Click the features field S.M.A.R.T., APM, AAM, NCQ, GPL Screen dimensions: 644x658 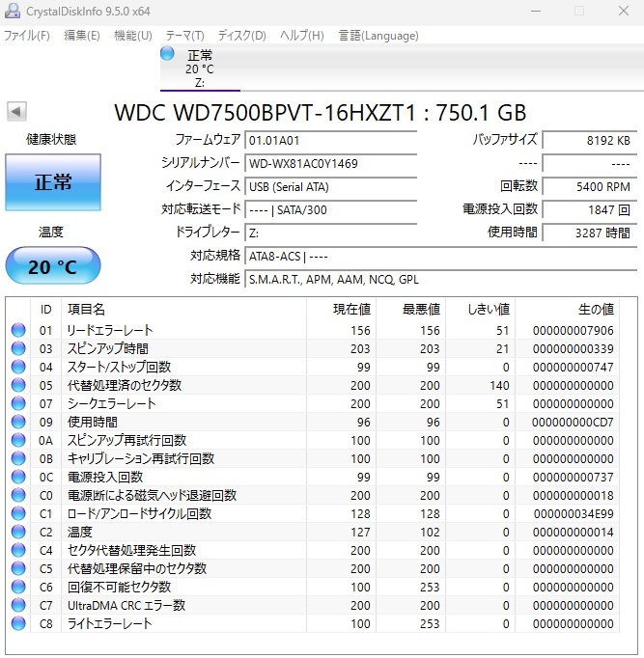[x=441, y=280]
